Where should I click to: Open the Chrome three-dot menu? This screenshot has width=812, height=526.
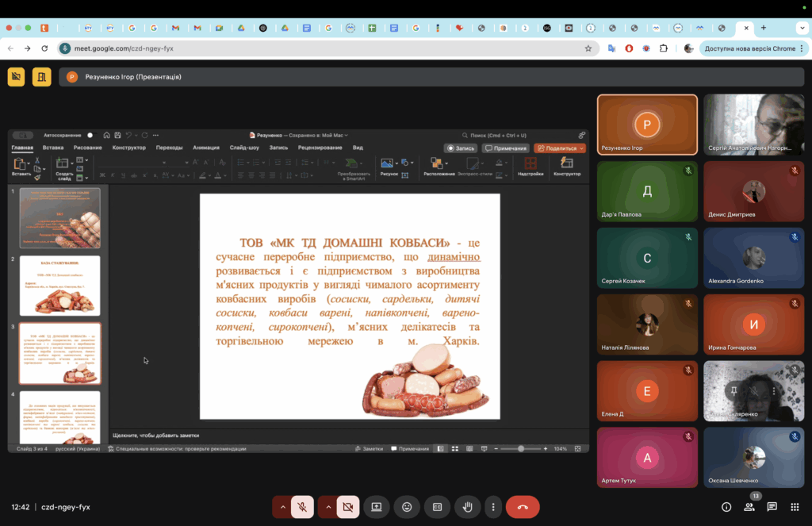click(802, 48)
